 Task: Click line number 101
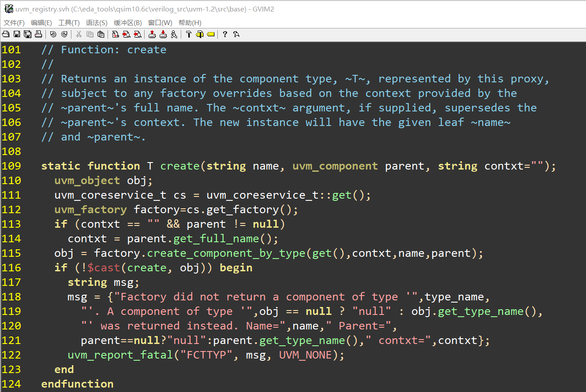11,50
